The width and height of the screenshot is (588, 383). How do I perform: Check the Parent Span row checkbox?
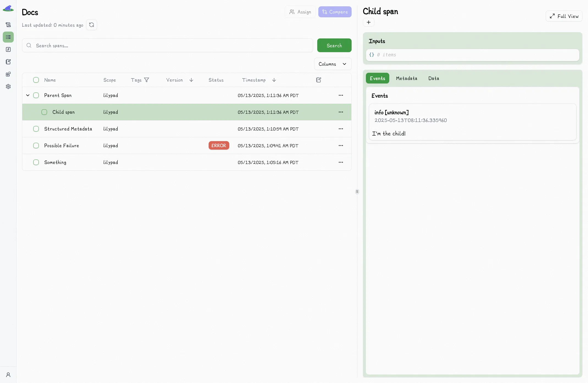[36, 95]
